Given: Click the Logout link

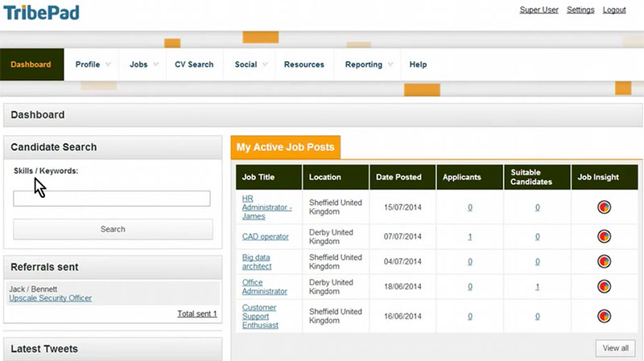Looking at the screenshot, I should [x=613, y=10].
